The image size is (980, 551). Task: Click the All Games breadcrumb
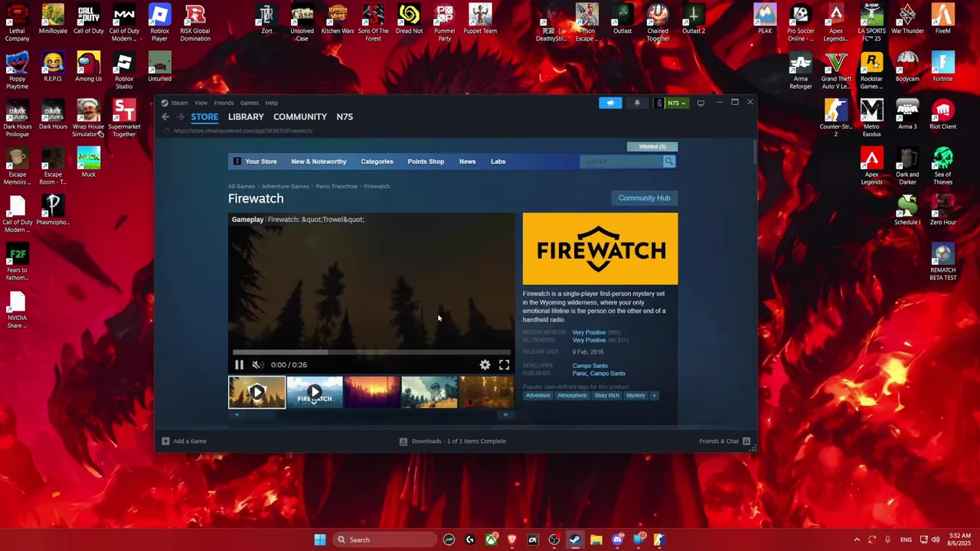point(241,186)
